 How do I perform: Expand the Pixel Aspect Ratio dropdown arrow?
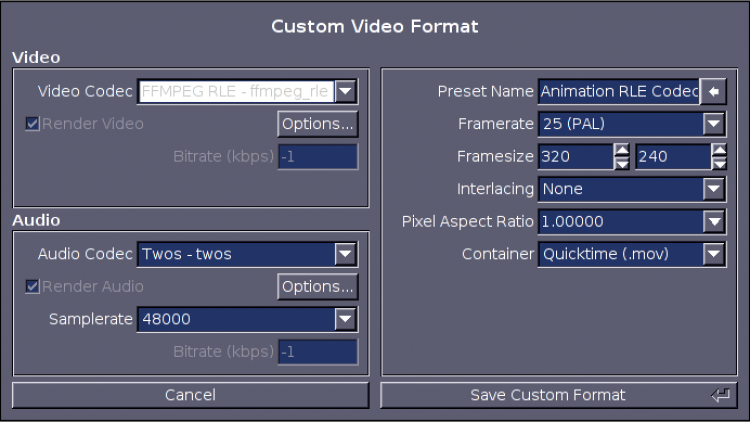[x=714, y=222]
